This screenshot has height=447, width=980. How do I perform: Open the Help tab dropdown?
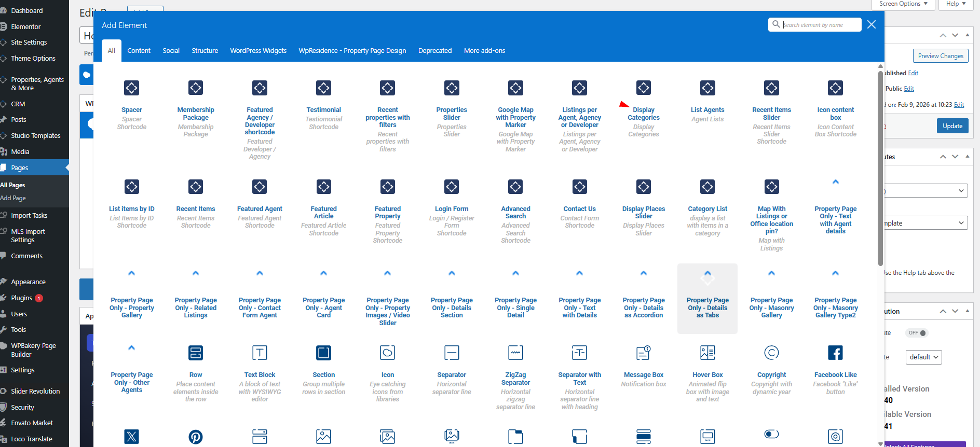point(956,4)
